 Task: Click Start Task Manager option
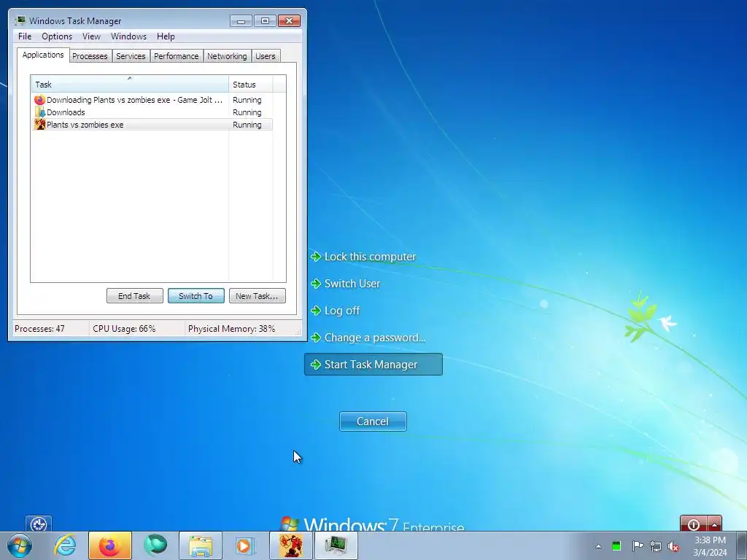[373, 365]
